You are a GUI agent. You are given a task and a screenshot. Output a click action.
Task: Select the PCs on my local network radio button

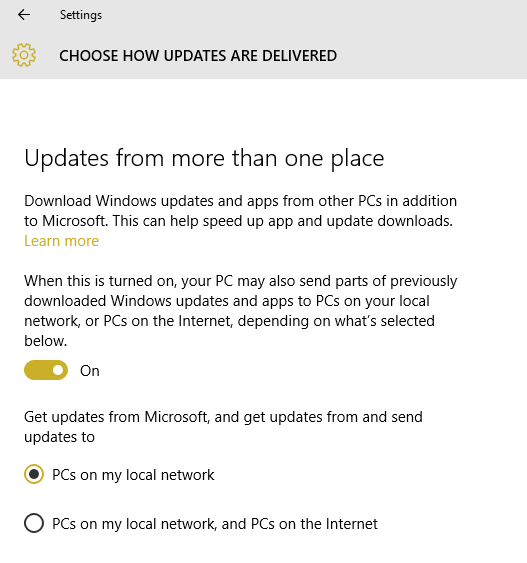click(x=34, y=474)
